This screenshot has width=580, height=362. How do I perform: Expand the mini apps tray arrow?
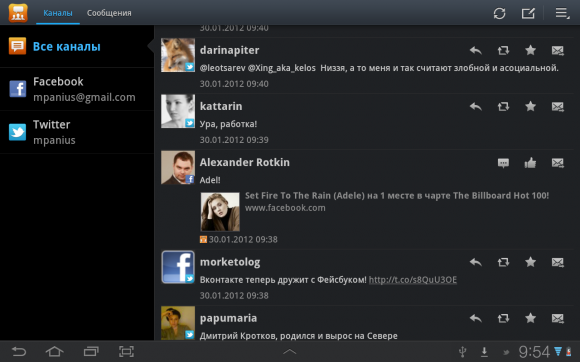290,352
